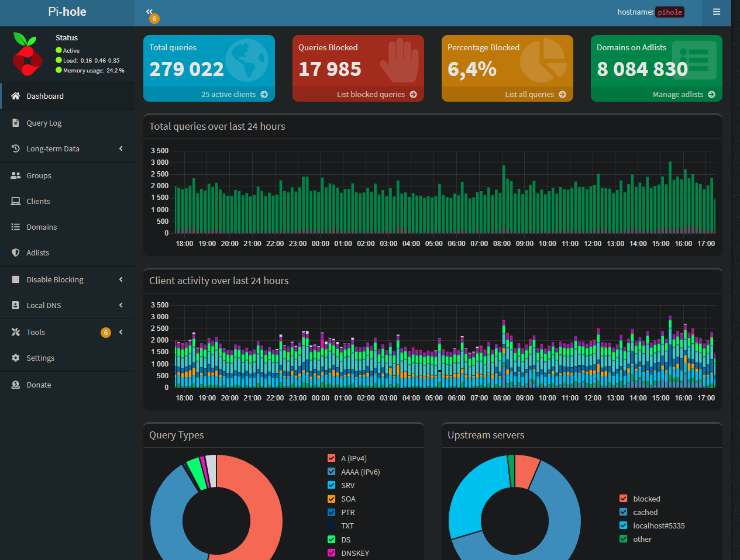Viewport: 740px width, 560px height.
Task: Collapse the sidebar with the double-chevron icon
Action: [149, 11]
